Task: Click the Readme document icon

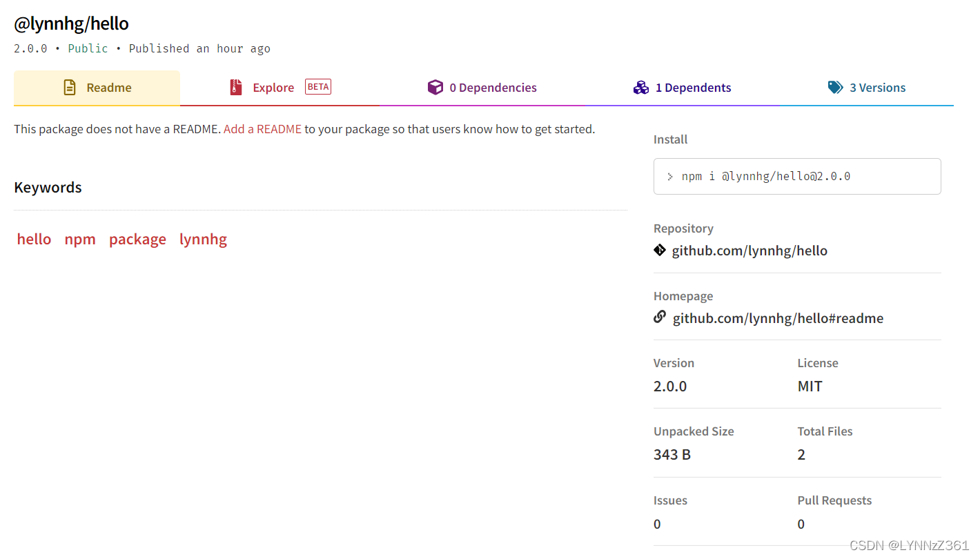Action: 69,87
